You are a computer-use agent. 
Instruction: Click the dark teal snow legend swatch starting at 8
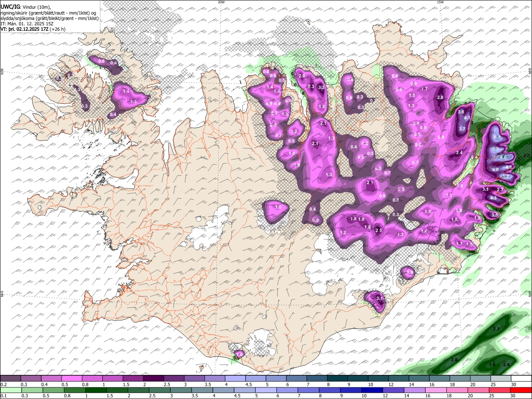[337, 379]
